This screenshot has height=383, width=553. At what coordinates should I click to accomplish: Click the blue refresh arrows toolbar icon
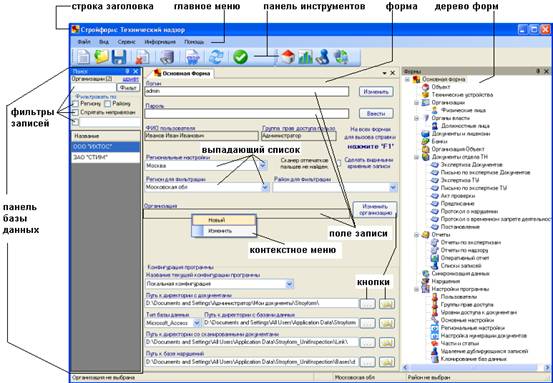216,57
